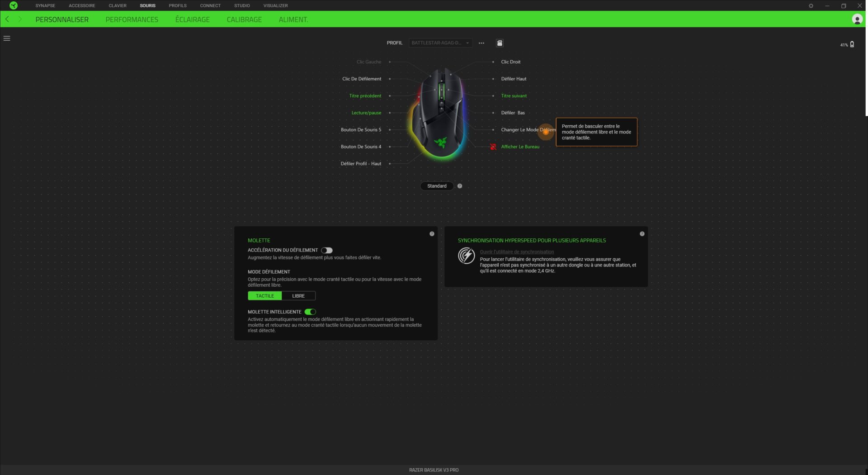Open the PROFILS menu
The height and width of the screenshot is (475, 868).
pos(178,5)
